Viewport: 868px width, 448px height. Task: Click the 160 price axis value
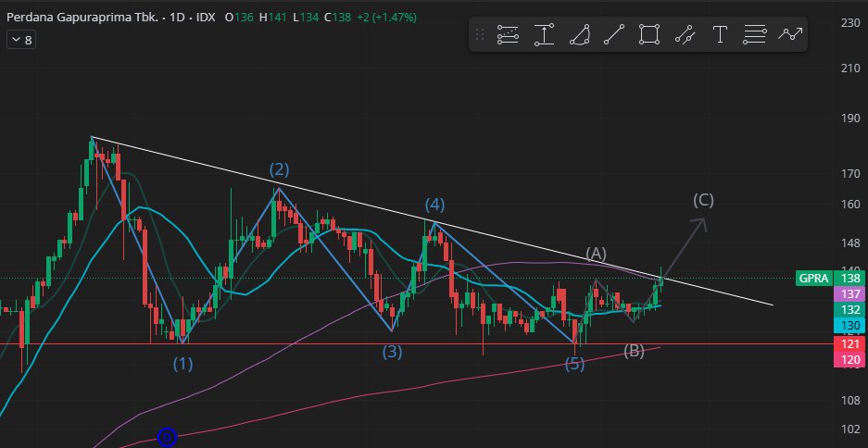pos(850,204)
